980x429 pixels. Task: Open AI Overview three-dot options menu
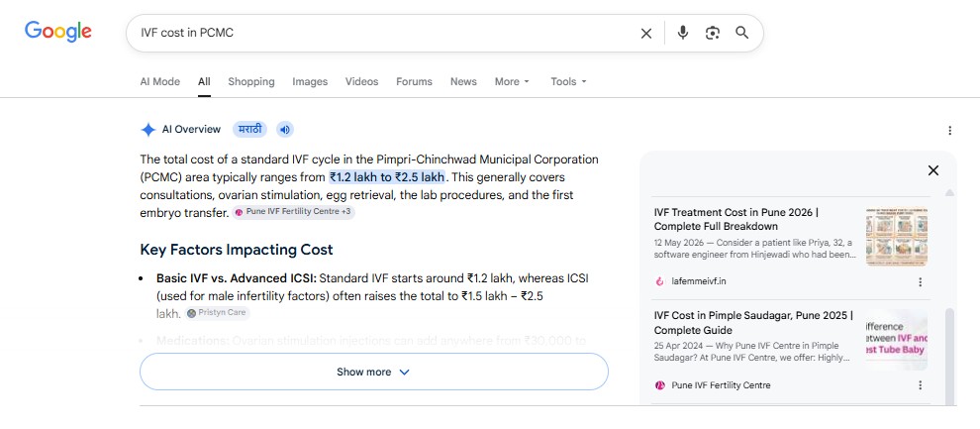click(949, 130)
